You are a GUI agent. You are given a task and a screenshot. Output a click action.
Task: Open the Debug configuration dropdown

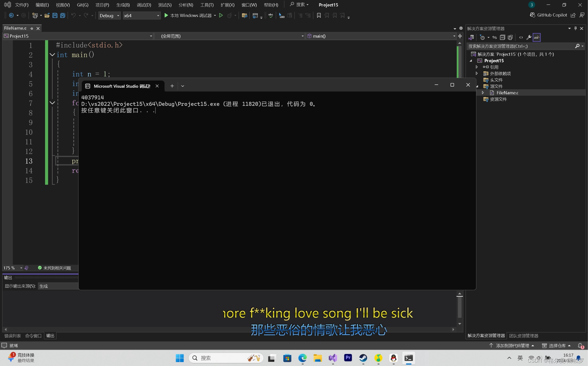tap(109, 15)
